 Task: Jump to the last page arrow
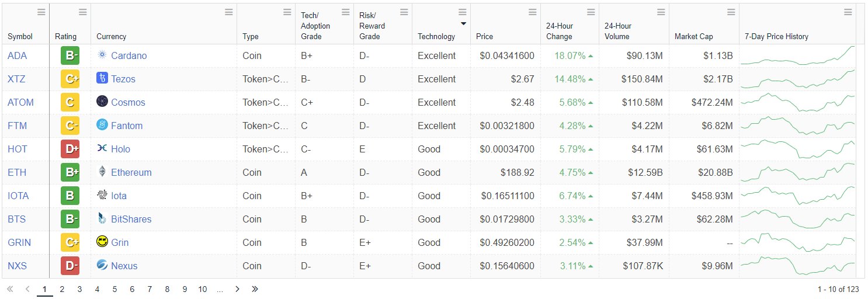click(x=255, y=288)
